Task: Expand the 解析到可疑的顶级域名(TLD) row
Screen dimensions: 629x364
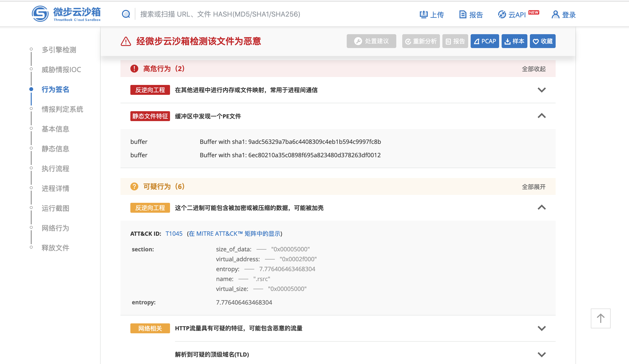Action: point(541,354)
